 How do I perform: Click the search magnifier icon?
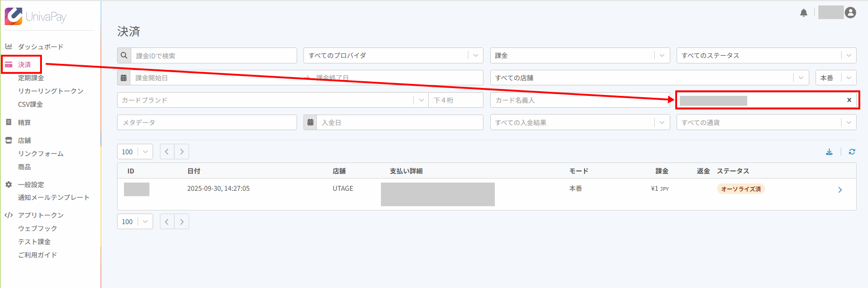click(124, 55)
